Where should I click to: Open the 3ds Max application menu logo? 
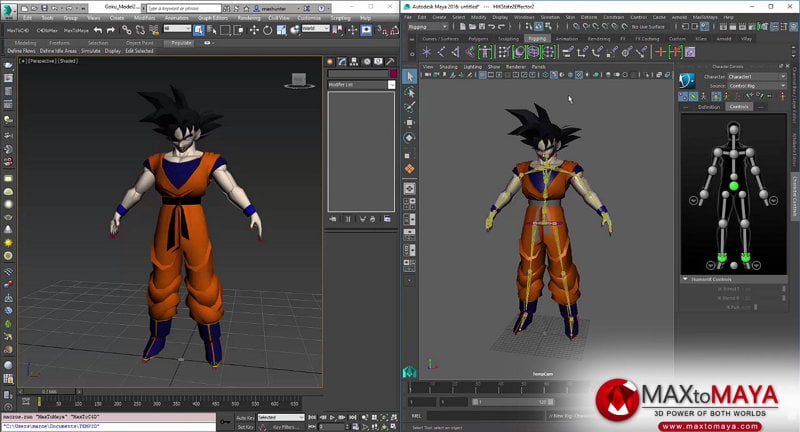[9, 11]
